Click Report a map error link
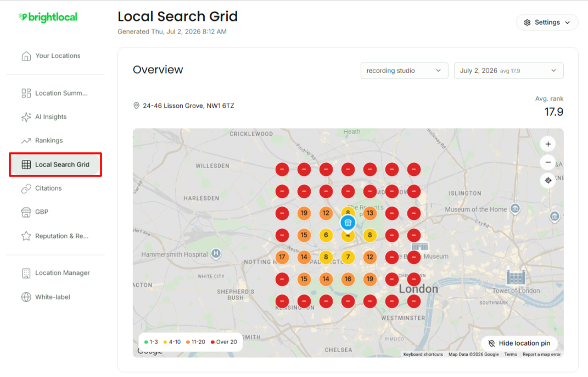 [x=541, y=354]
